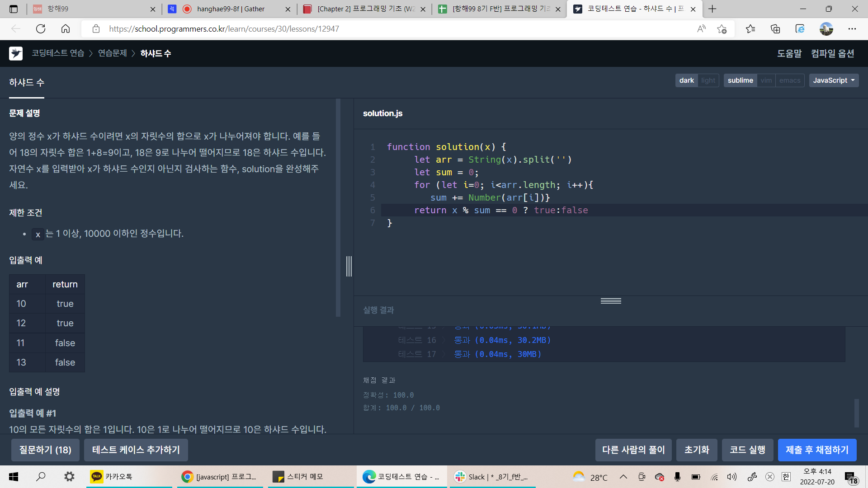Open the browser home page icon
This screenshot has height=488, width=868.
[x=66, y=29]
